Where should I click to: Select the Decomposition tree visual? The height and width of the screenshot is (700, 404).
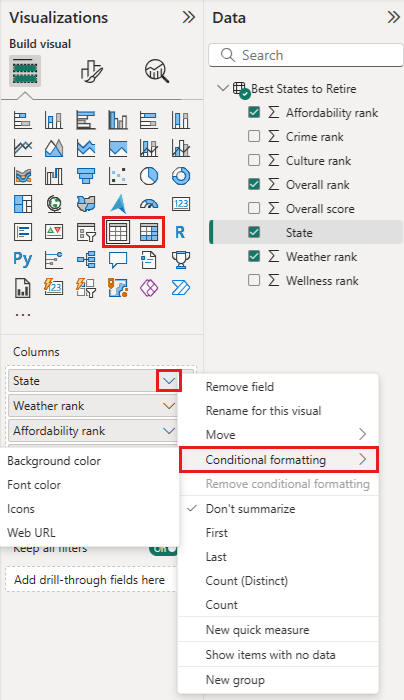point(86,259)
